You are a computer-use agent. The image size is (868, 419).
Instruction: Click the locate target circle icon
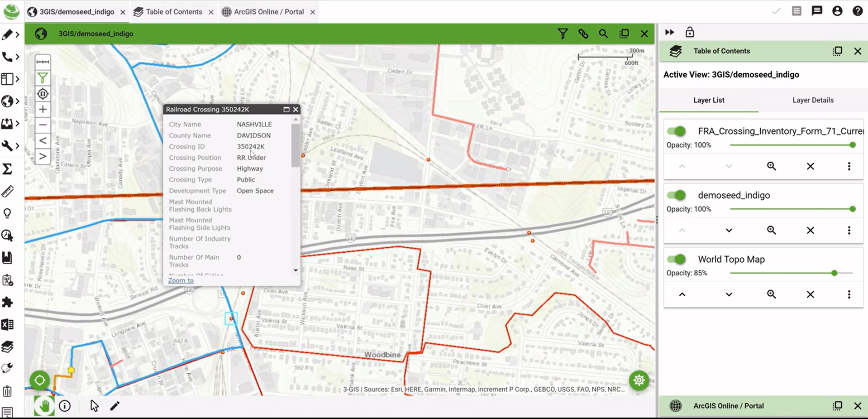point(40,380)
